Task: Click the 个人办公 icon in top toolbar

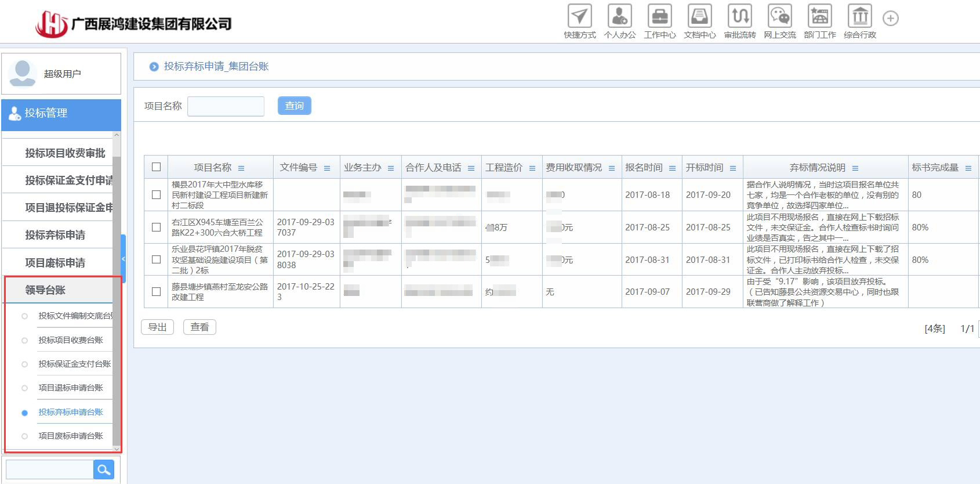Action: (x=619, y=17)
